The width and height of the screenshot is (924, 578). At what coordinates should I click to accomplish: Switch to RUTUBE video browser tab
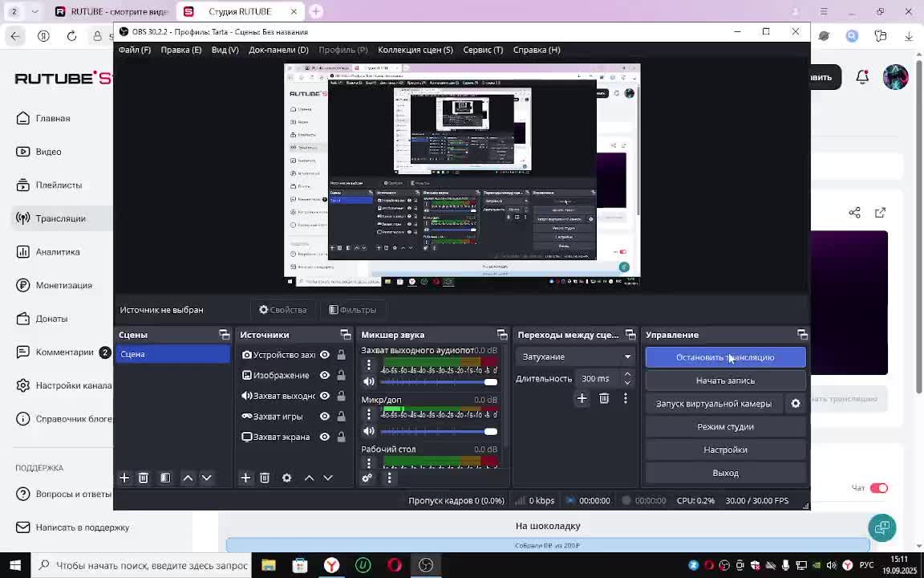pos(112,11)
